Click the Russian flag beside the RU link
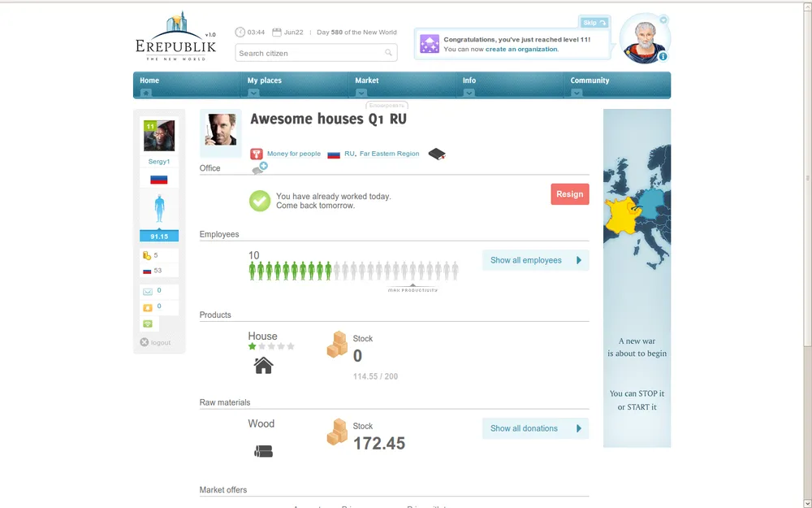812x508 pixels. pyautogui.click(x=334, y=154)
